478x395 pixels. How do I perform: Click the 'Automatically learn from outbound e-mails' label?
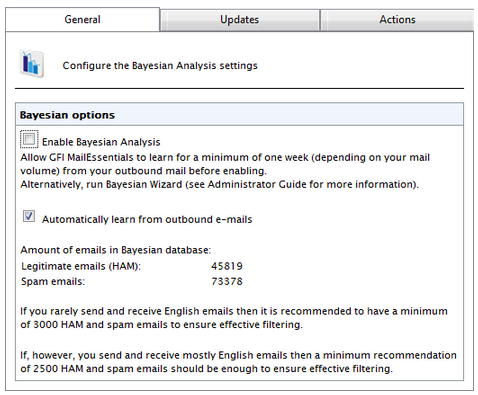[147, 219]
